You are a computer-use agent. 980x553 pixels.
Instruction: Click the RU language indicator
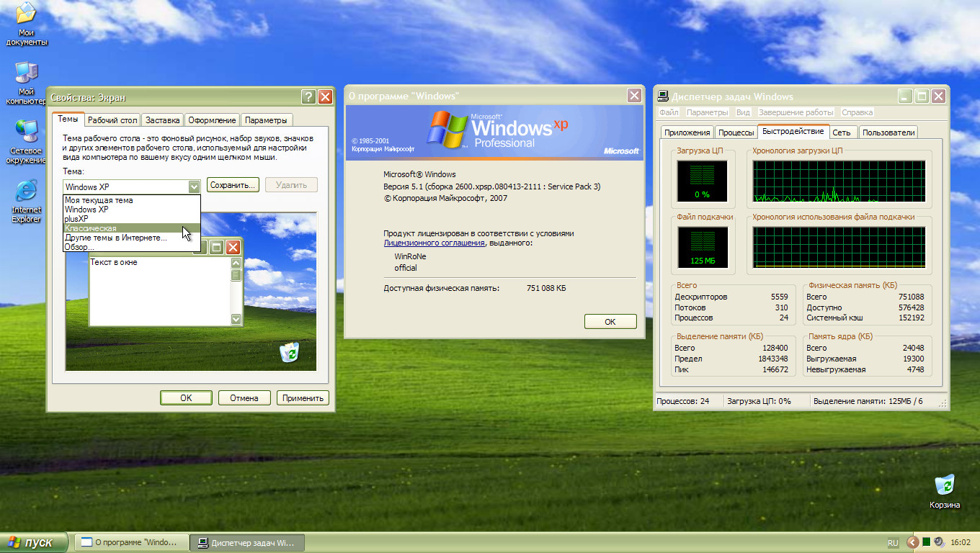(x=894, y=543)
